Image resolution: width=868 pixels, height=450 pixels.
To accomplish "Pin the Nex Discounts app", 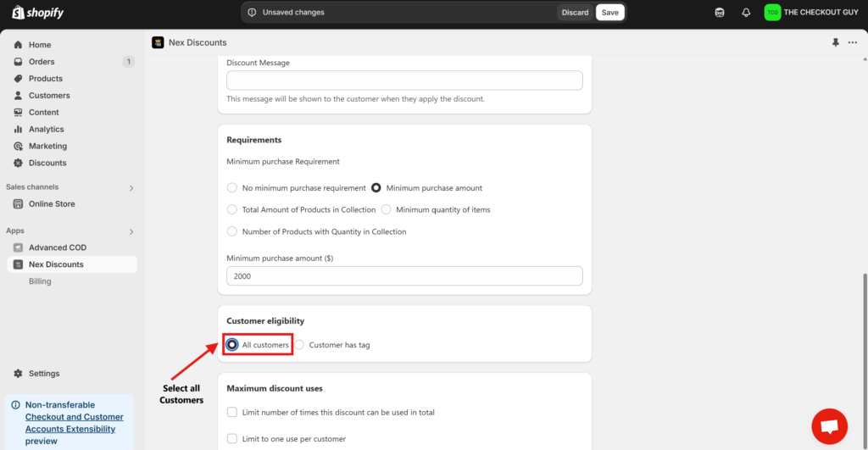I will (x=835, y=42).
